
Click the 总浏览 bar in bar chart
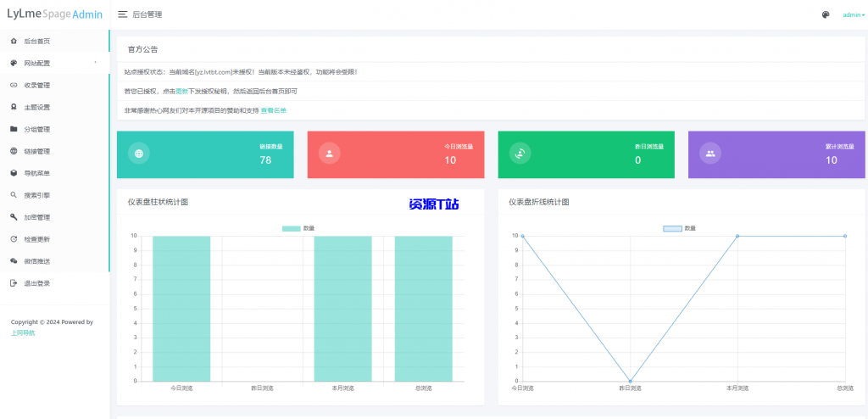(424, 309)
